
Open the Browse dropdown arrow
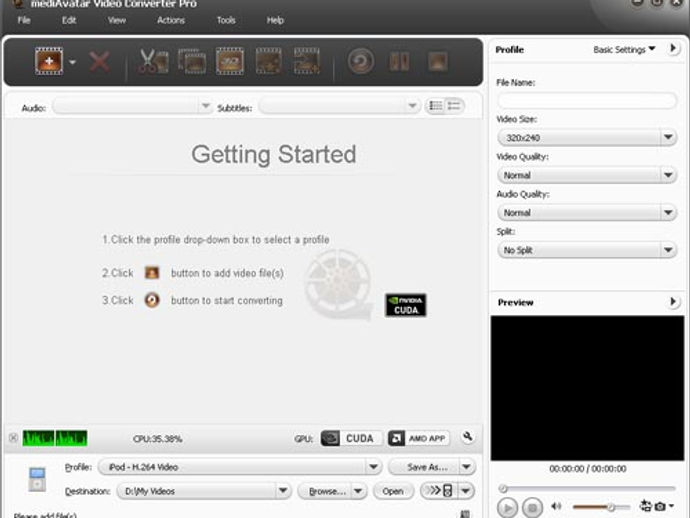point(359,491)
